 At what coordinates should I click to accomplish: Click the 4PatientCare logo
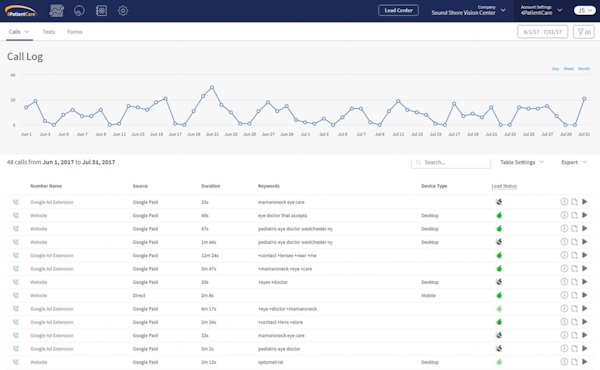(21, 11)
